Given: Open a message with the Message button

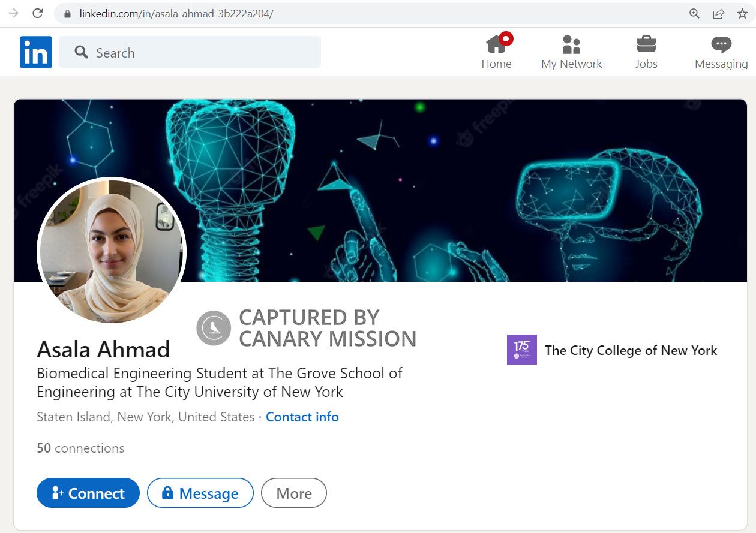Looking at the screenshot, I should pos(200,493).
